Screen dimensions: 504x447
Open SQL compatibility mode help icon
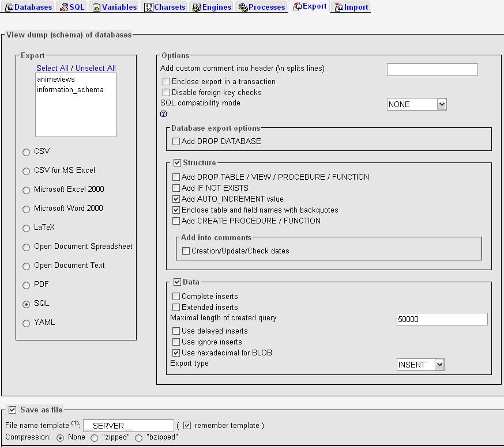coord(163,113)
